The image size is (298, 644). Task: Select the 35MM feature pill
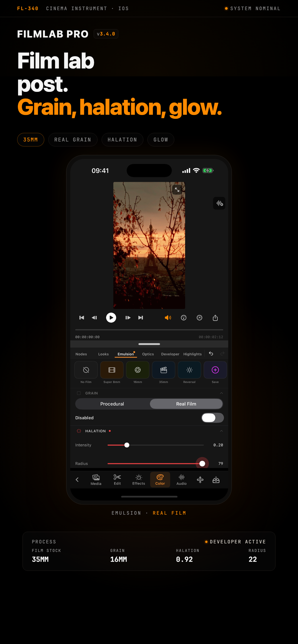pyautogui.click(x=31, y=140)
